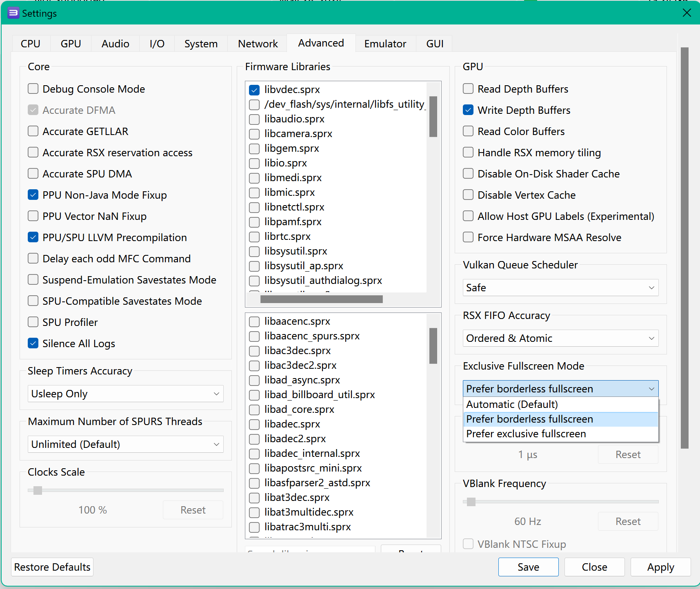700x589 pixels.
Task: Enable PPU Vector NaN Fixup
Action: (33, 216)
